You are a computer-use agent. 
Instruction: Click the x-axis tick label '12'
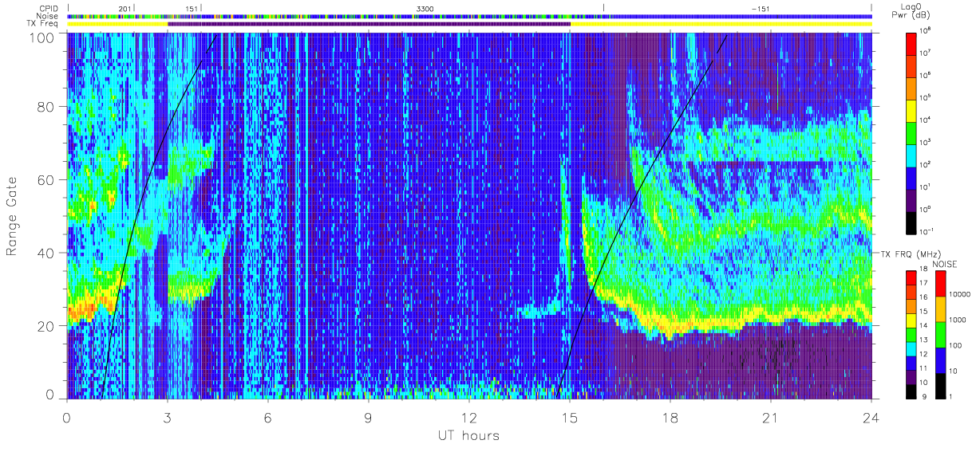click(x=469, y=418)
